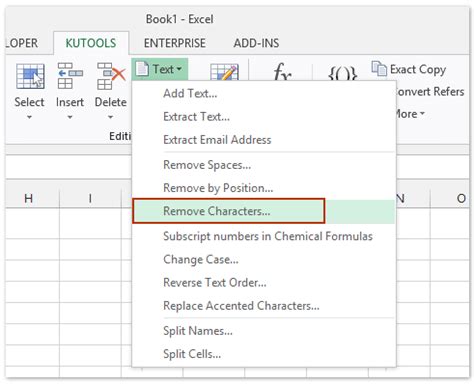Open the ADD-INS tab
The image size is (474, 384).
[x=256, y=43]
